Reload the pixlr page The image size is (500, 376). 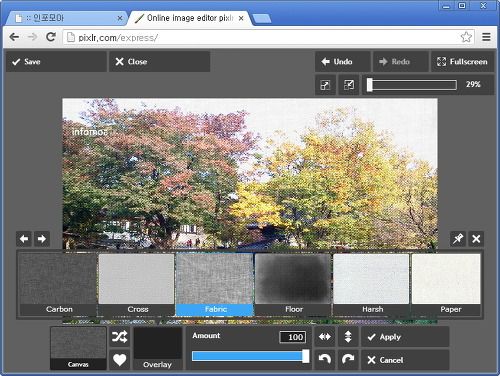click(51, 37)
